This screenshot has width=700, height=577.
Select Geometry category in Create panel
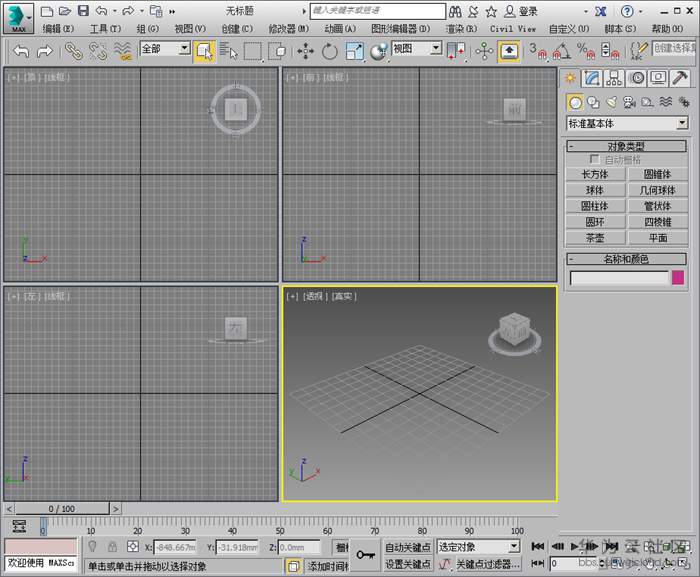pyautogui.click(x=575, y=103)
